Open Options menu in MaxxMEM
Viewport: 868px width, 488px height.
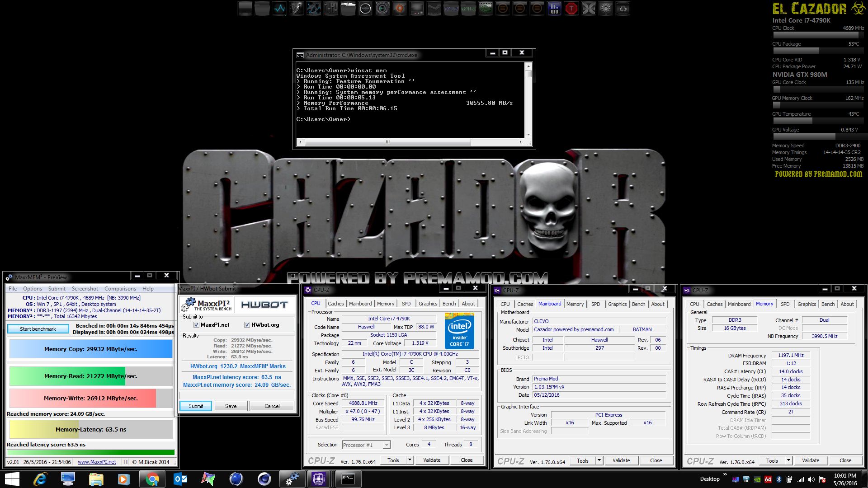coord(33,289)
